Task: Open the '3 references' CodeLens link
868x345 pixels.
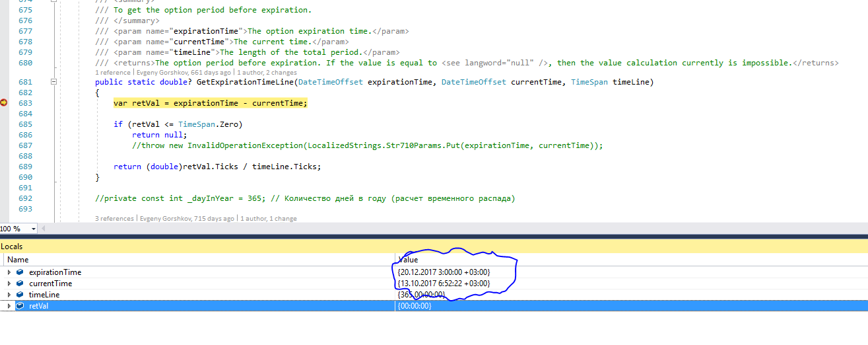Action: pyautogui.click(x=116, y=219)
